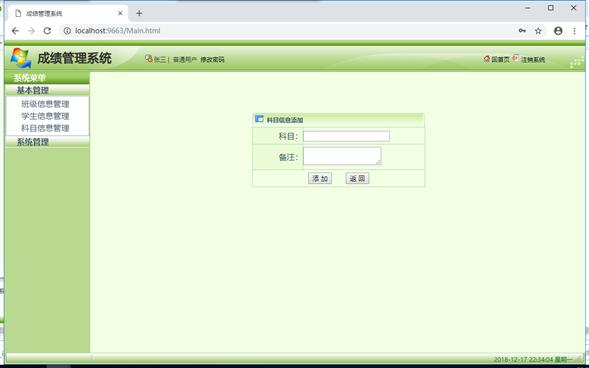589x368 pixels.
Task: Open 科目信息管理 in sidebar
Action: [45, 128]
